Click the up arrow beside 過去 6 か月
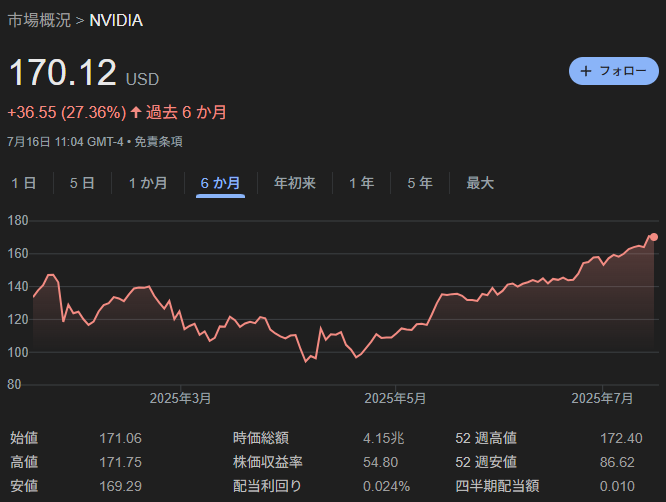Viewport: 666px width, 502px height. point(136,112)
